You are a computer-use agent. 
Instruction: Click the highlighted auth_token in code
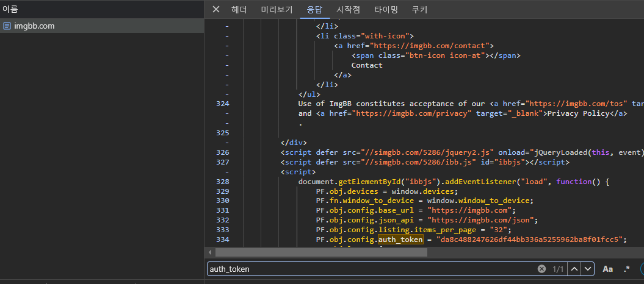(x=400, y=240)
